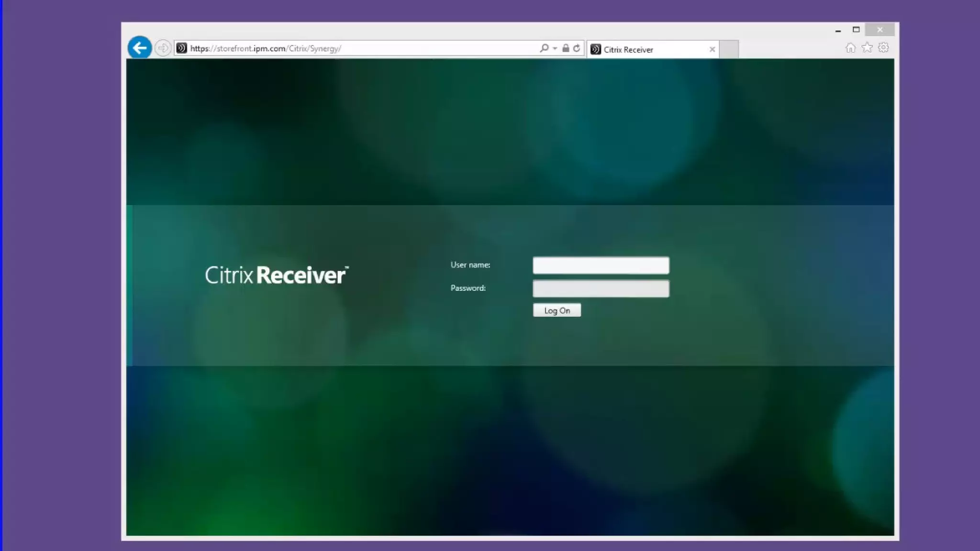Click the greyed Forward arrow button
The height and width of the screenshot is (551, 980).
[163, 48]
